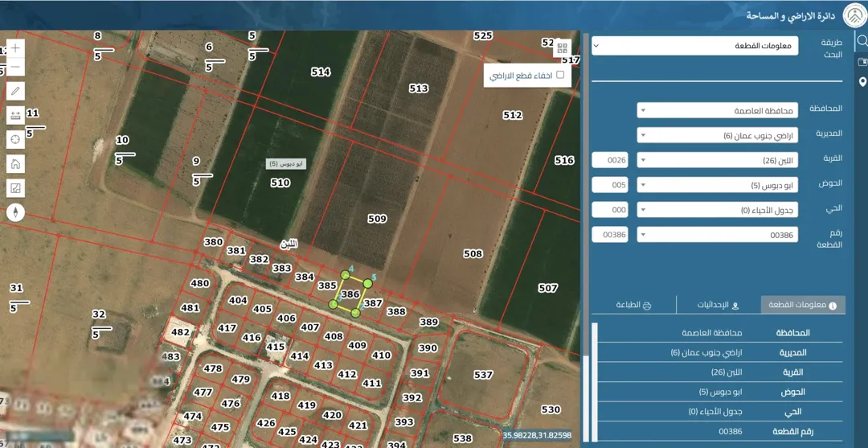Switch to 'الطباعة' print tab
Image resolution: width=868 pixels, height=448 pixels.
click(634, 305)
